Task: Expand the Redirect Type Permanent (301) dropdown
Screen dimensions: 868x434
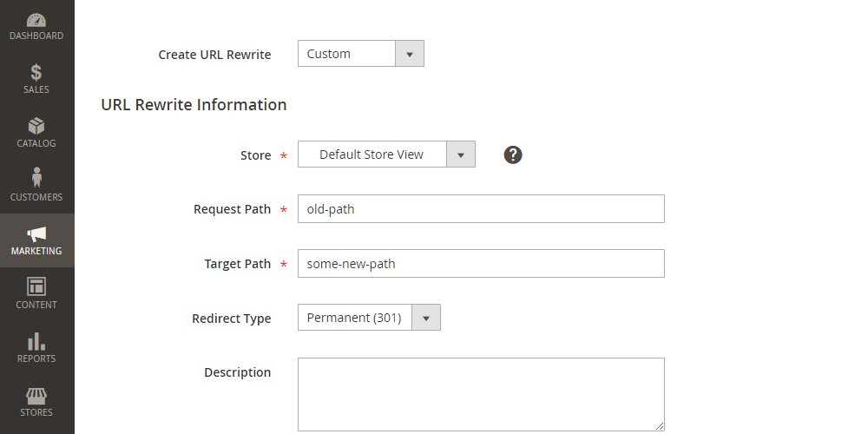Action: [x=369, y=318]
